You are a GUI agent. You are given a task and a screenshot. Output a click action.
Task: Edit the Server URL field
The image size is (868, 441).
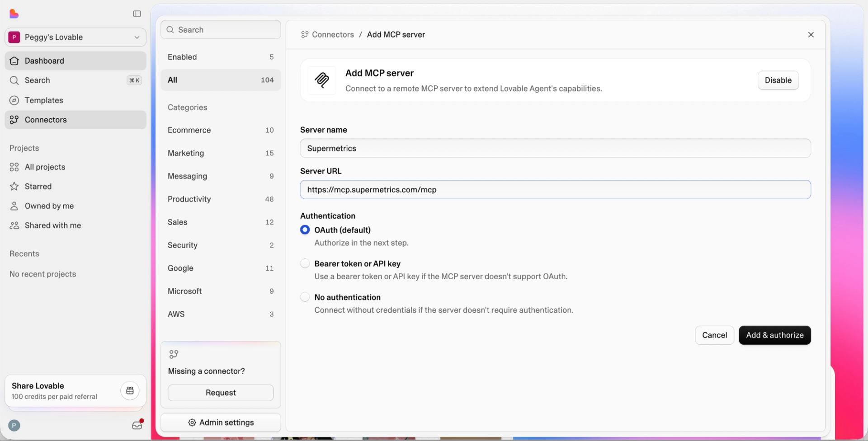(x=556, y=190)
